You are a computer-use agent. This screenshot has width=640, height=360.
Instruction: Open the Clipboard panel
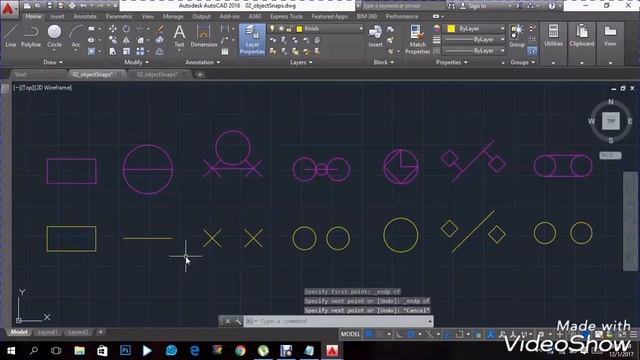[x=582, y=36]
